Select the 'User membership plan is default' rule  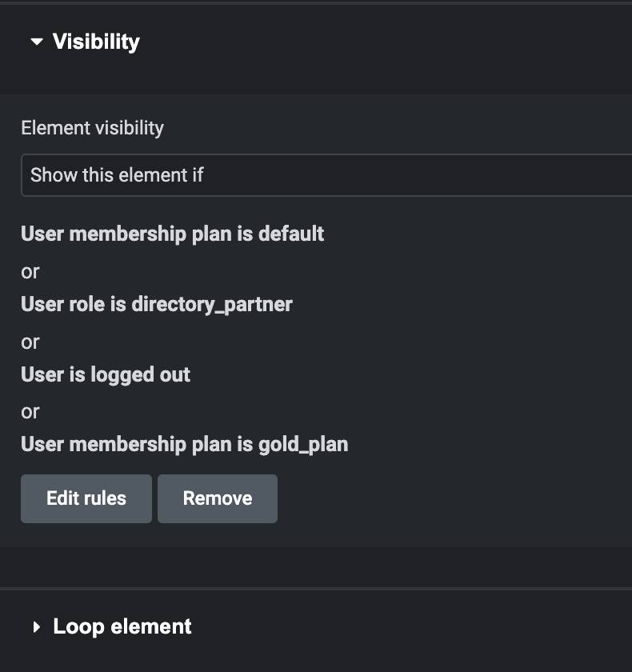pyautogui.click(x=173, y=233)
